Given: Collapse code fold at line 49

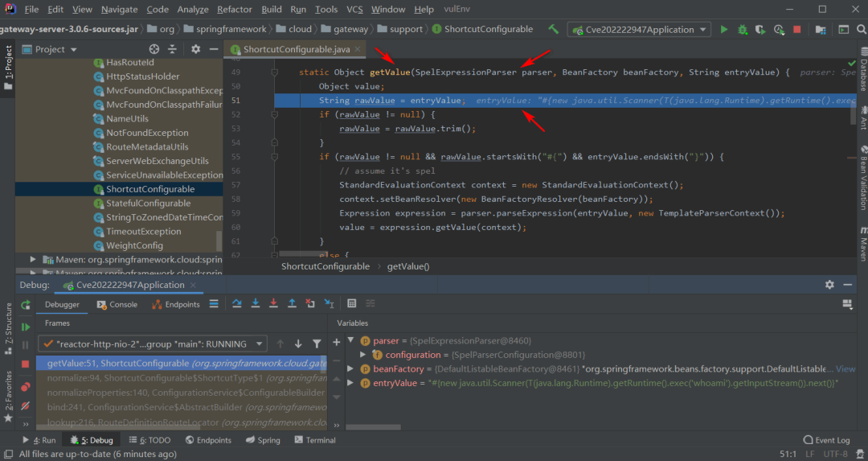Looking at the screenshot, I should (x=275, y=72).
